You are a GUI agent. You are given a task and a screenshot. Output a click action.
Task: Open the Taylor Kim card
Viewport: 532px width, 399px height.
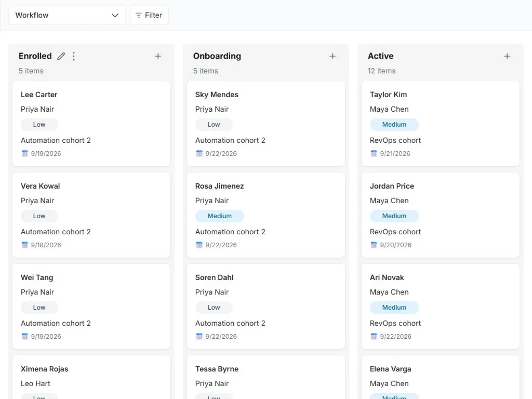click(441, 124)
